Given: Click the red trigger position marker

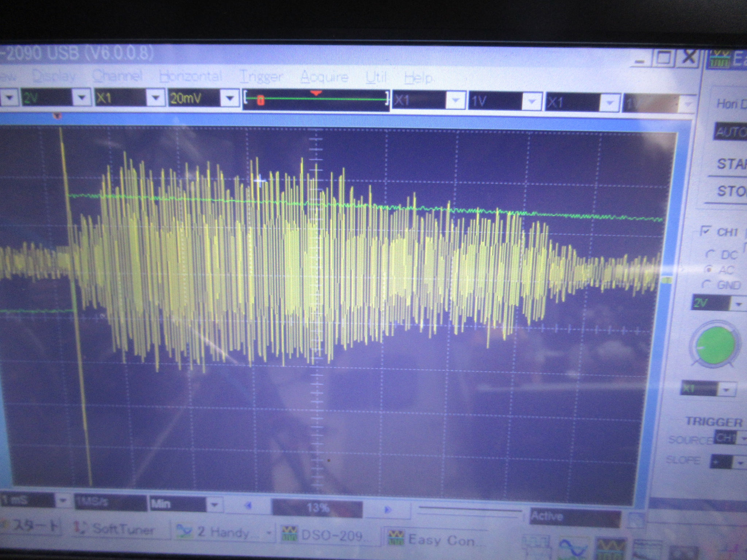Looking at the screenshot, I should pyautogui.click(x=315, y=93).
